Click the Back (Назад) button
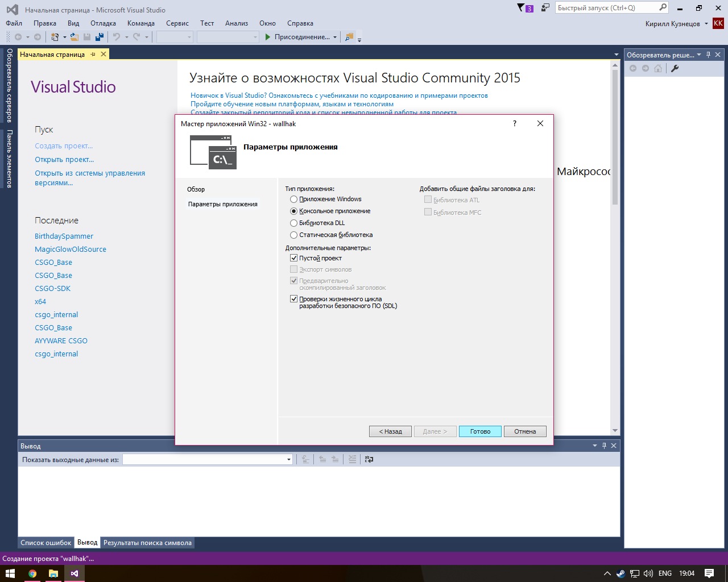 coord(390,431)
